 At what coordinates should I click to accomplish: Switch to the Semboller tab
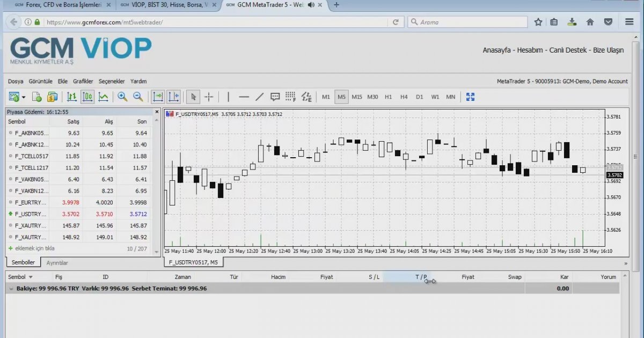[23, 263]
